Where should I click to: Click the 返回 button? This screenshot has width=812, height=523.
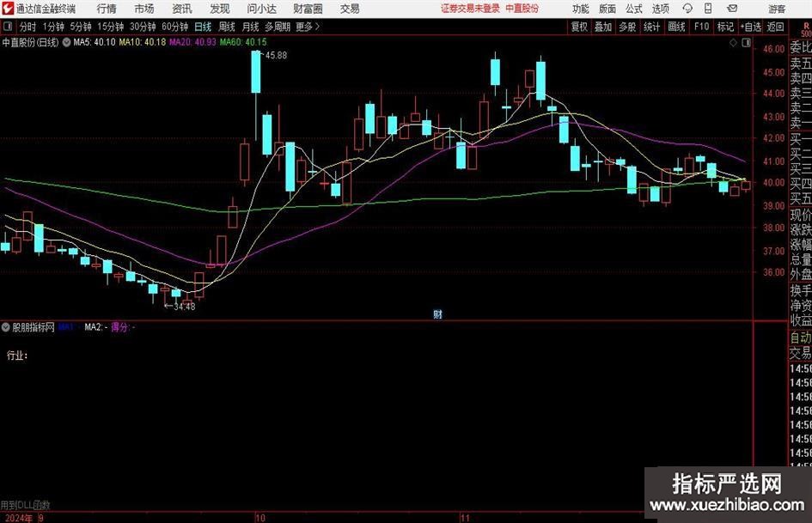[x=775, y=27]
